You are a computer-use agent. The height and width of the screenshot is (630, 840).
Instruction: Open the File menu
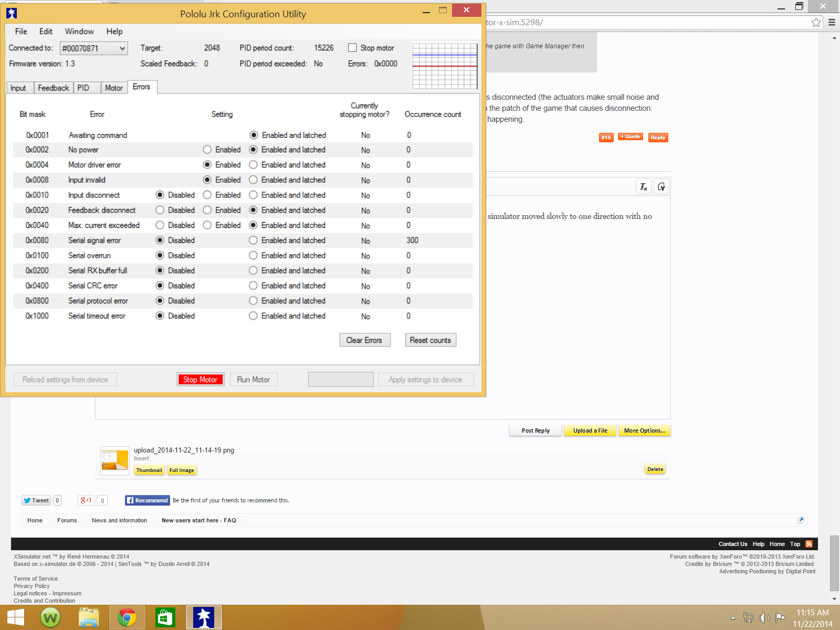click(21, 31)
